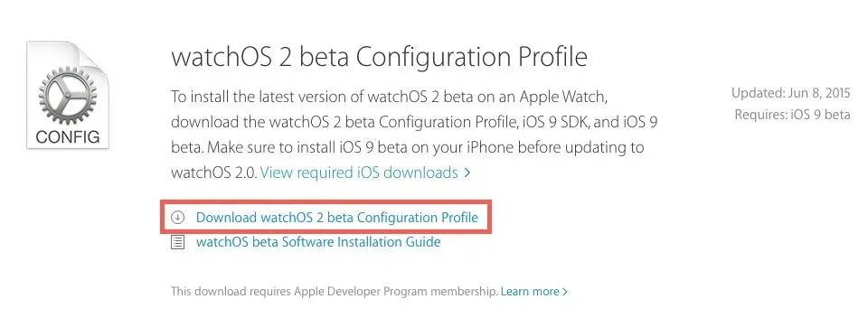
Task: Open the View required iOS downloads link
Action: pos(359,173)
